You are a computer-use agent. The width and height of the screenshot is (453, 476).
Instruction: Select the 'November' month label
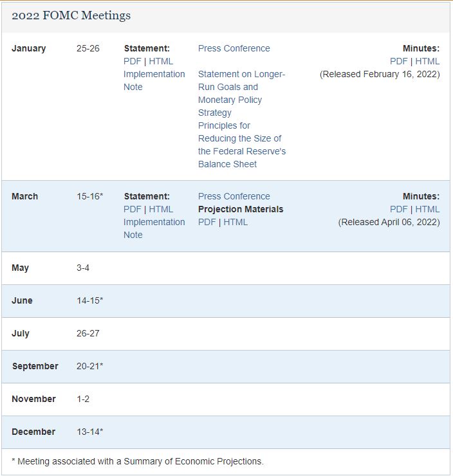(33, 399)
